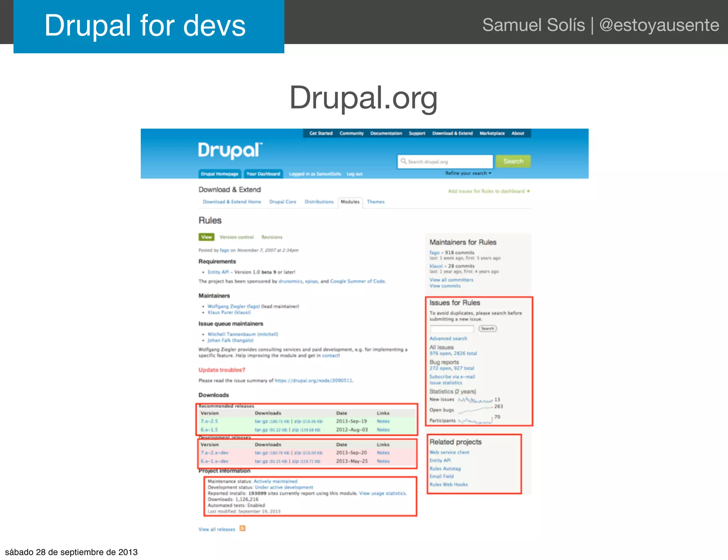The width and height of the screenshot is (728, 560).
Task: Open the Rules Autotag related project
Action: coord(445,469)
